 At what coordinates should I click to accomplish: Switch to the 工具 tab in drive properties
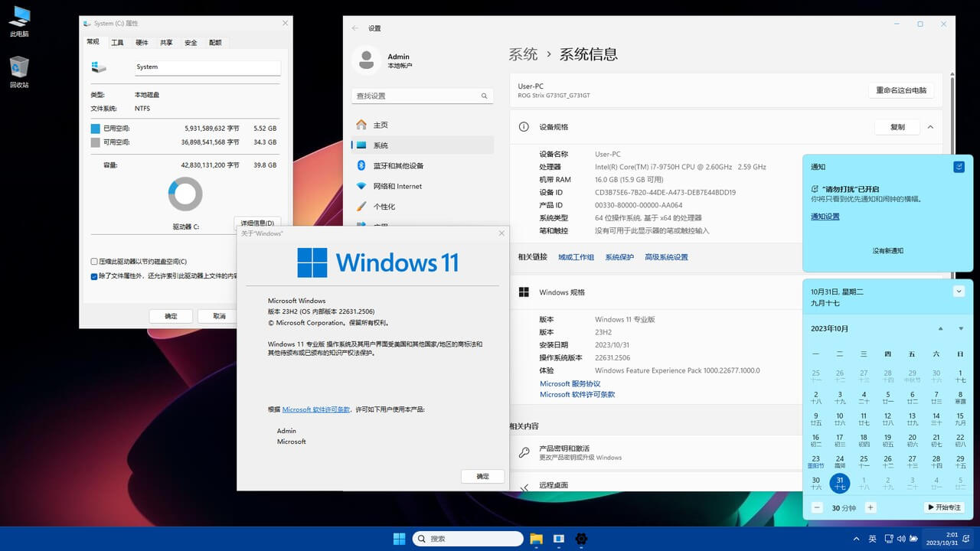(117, 43)
